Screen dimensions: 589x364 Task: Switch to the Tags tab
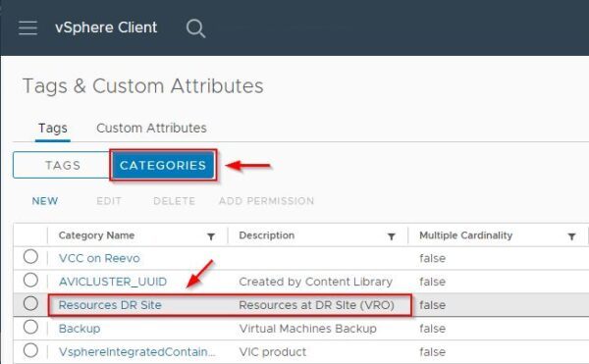(x=53, y=128)
